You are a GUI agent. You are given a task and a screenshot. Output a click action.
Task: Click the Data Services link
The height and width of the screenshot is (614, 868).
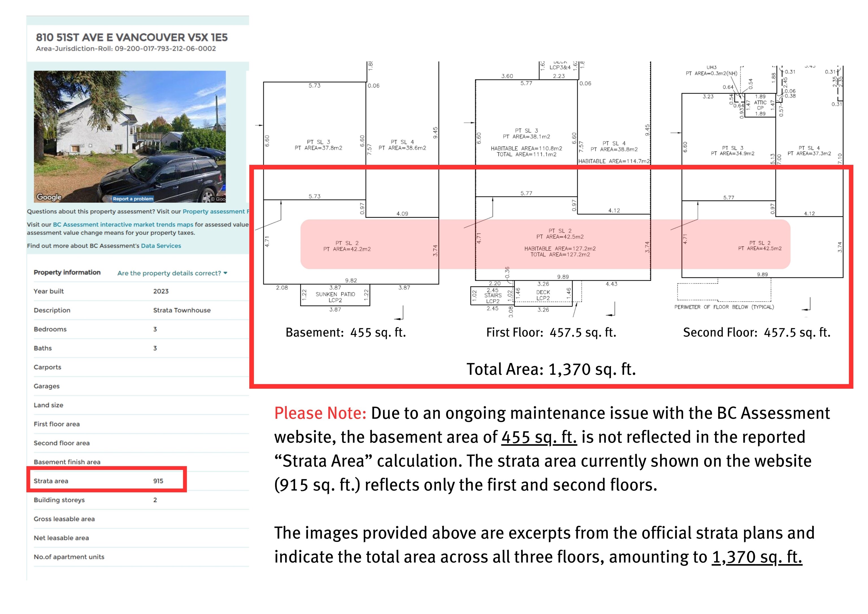[161, 246]
